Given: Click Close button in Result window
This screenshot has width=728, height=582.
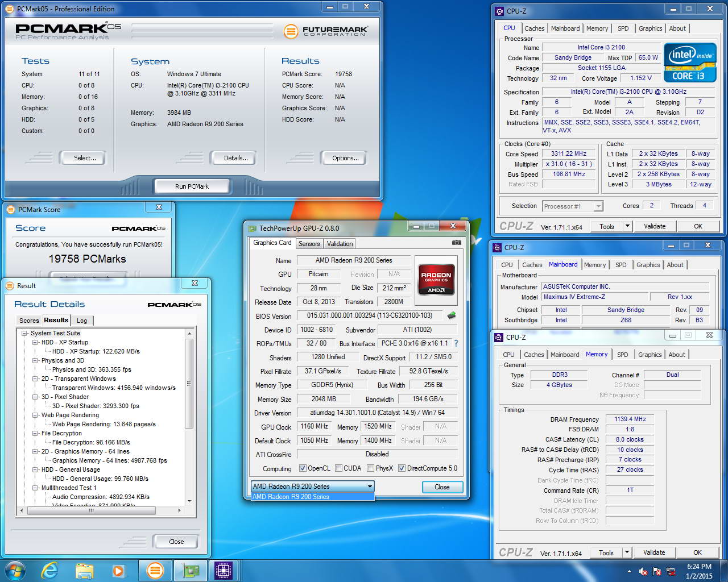Looking at the screenshot, I should coord(176,542).
